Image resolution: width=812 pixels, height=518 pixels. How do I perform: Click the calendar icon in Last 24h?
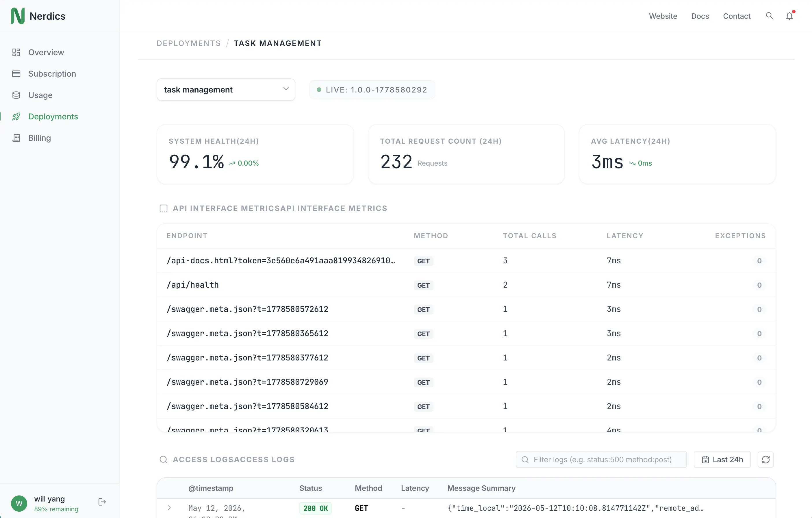(x=705, y=459)
